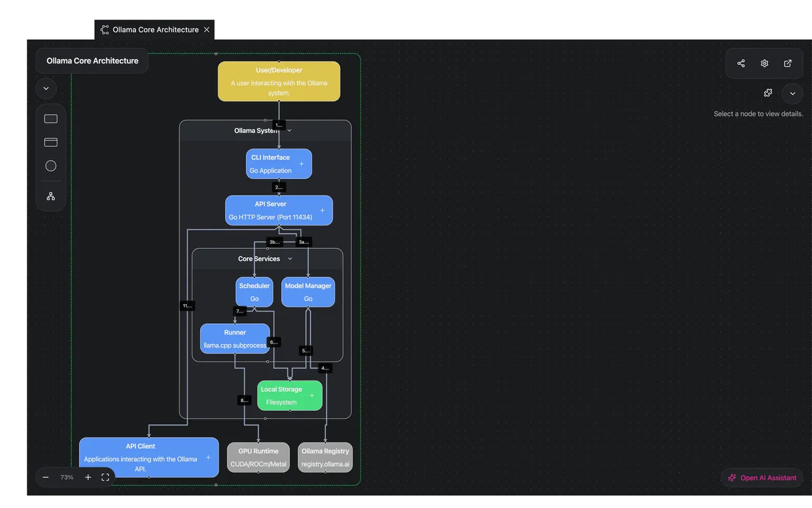
Task: Select the Runner llama.cpp subprocess node
Action: (235, 338)
